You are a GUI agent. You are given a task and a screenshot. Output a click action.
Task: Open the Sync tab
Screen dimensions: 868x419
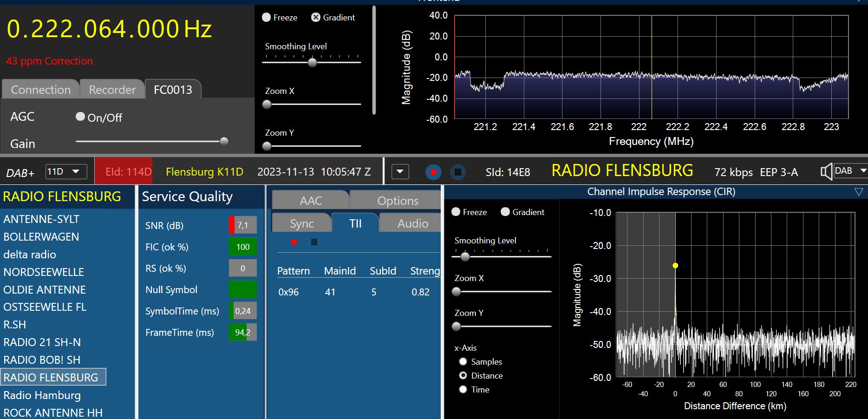301,223
